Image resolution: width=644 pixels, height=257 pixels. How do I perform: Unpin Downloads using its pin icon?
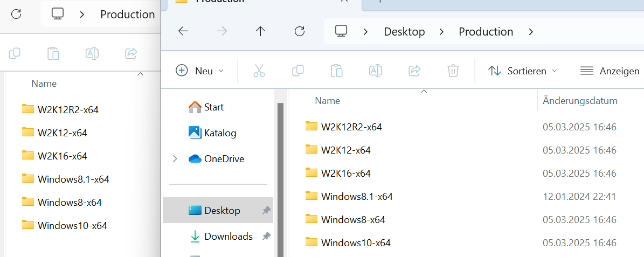pyautogui.click(x=267, y=236)
